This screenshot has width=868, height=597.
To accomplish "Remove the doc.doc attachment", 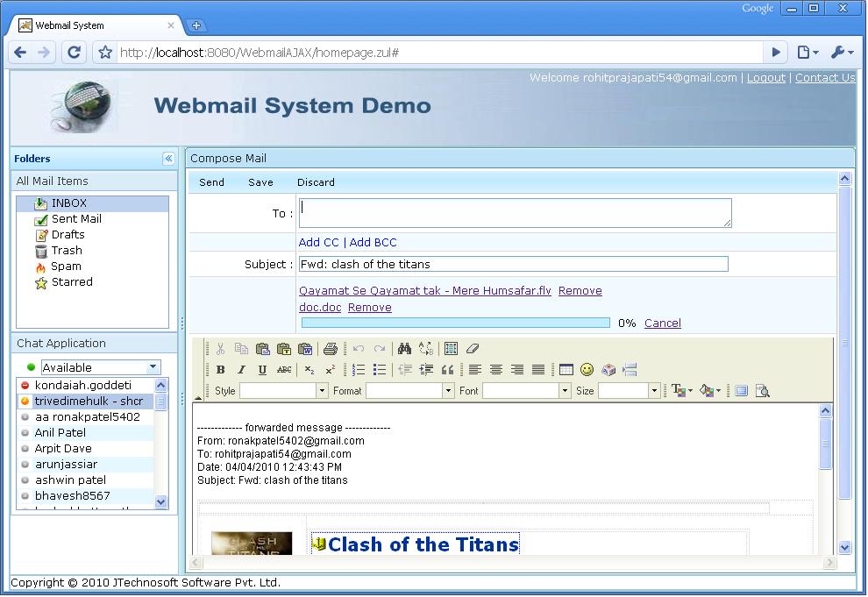I will tap(369, 307).
